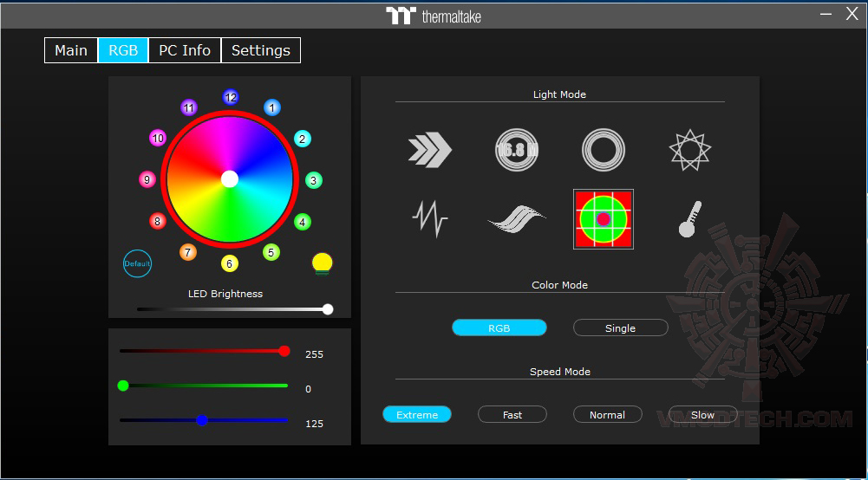Open the PC Info tab
The width and height of the screenshot is (868, 480).
point(185,50)
